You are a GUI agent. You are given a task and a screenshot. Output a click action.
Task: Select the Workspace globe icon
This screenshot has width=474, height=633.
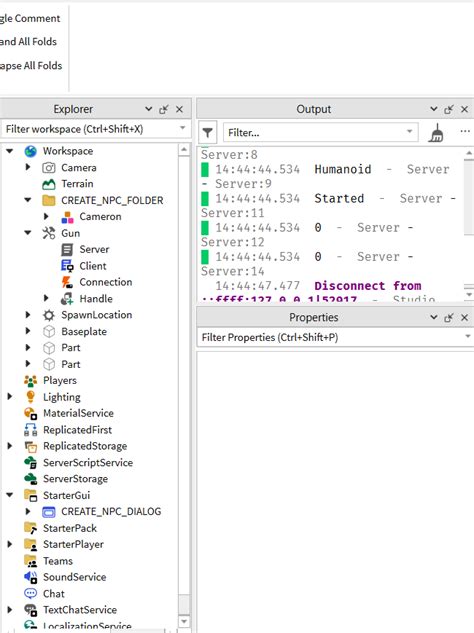coord(30,151)
